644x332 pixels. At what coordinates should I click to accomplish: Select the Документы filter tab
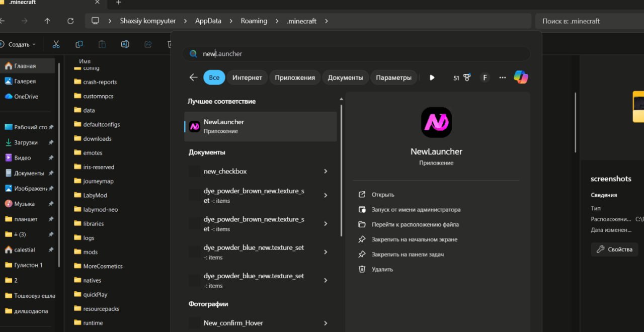point(345,77)
